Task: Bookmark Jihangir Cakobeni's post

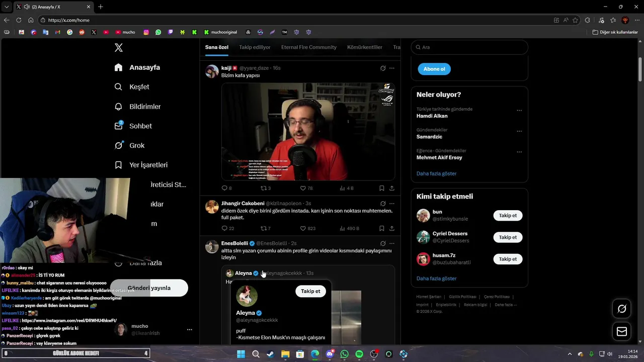Action: coord(382,228)
